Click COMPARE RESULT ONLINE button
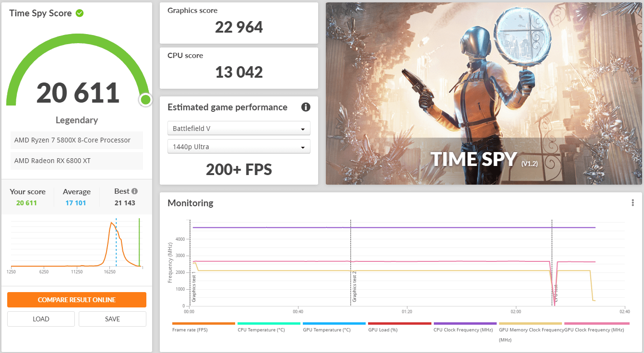 (x=77, y=300)
